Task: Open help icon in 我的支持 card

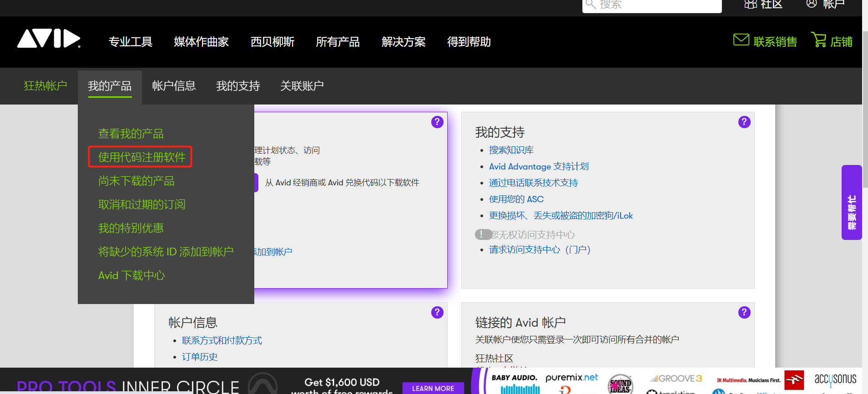Action: click(x=744, y=122)
